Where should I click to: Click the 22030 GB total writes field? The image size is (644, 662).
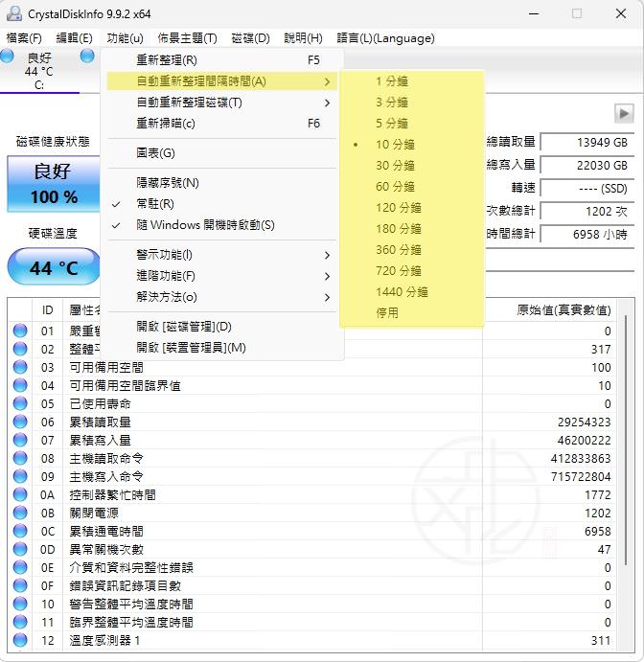click(587, 165)
